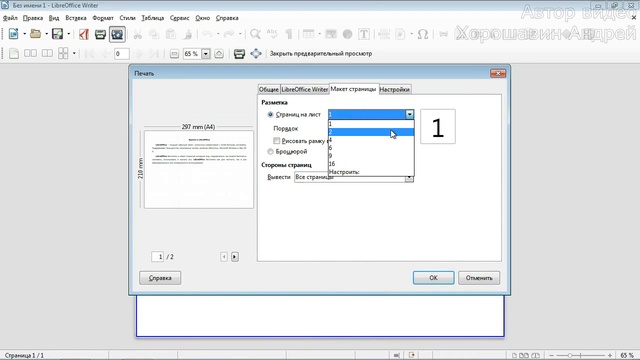Click the OK button
Viewport: 640px width, 360px height.
point(433,278)
